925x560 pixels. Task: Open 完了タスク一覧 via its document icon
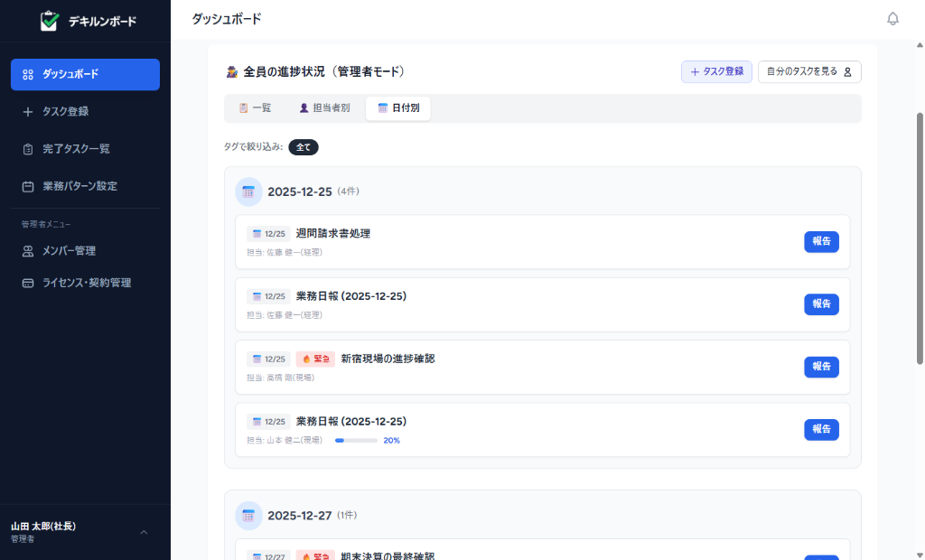coord(27,148)
